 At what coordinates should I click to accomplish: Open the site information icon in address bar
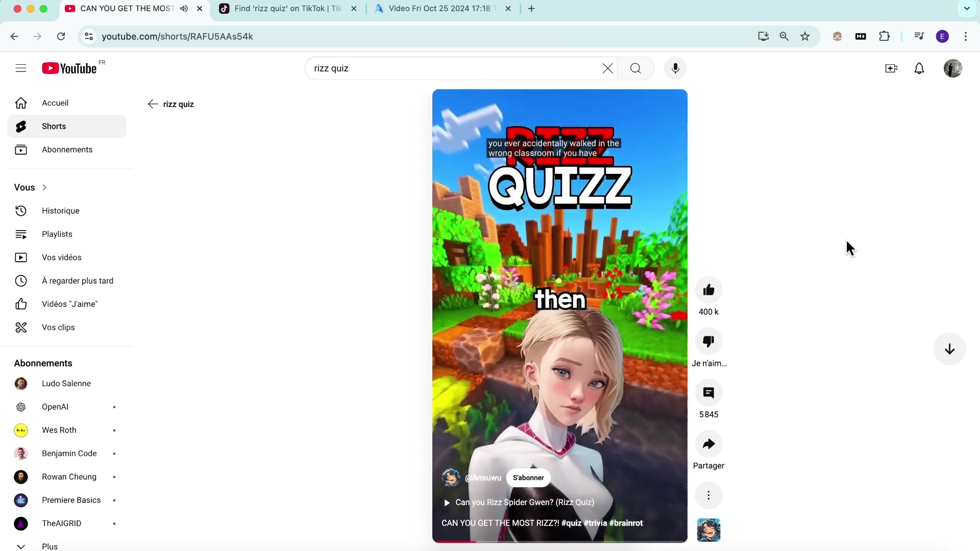coord(89,36)
